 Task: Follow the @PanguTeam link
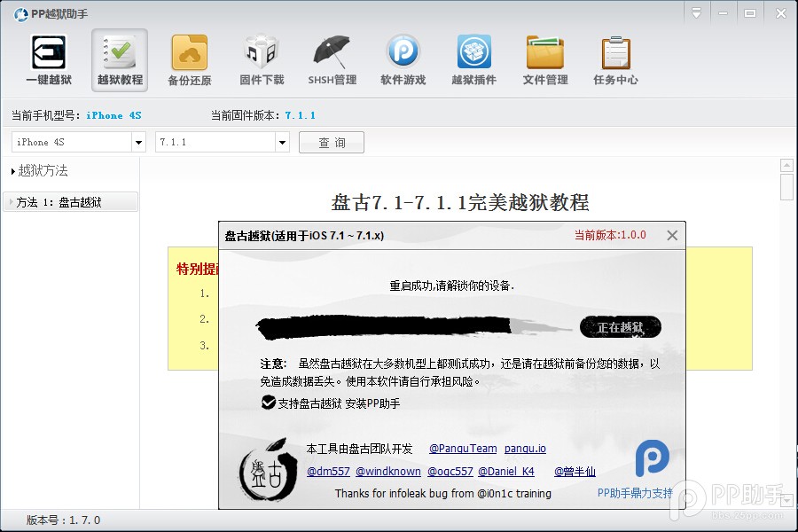[x=462, y=449]
